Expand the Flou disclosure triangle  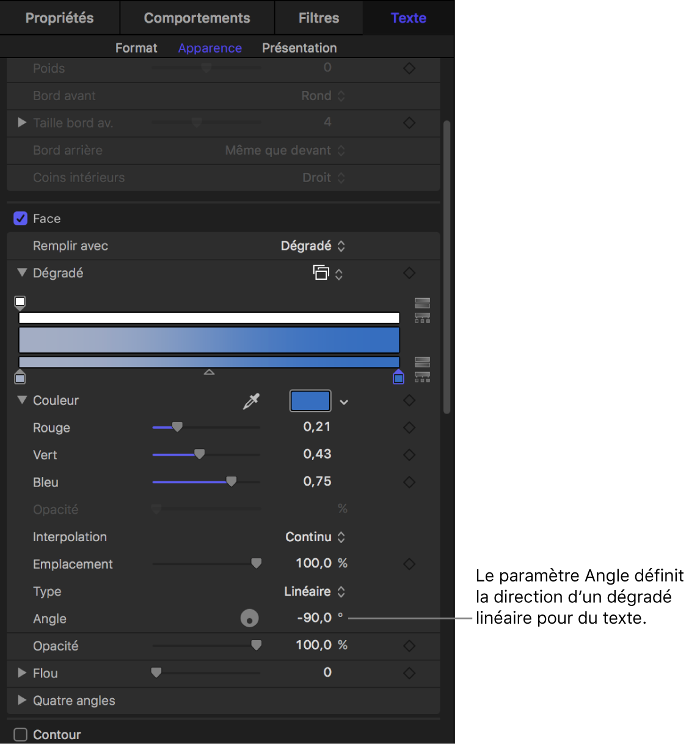pyautogui.click(x=22, y=673)
